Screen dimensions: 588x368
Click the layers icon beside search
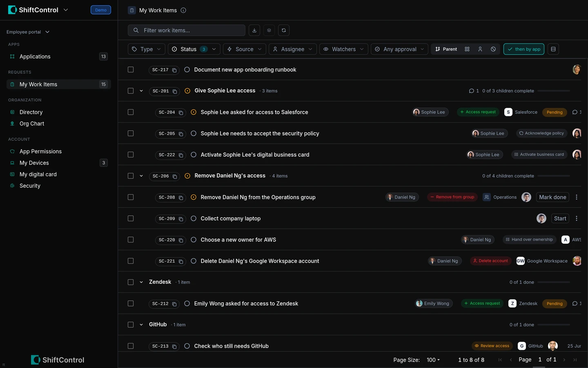click(269, 30)
